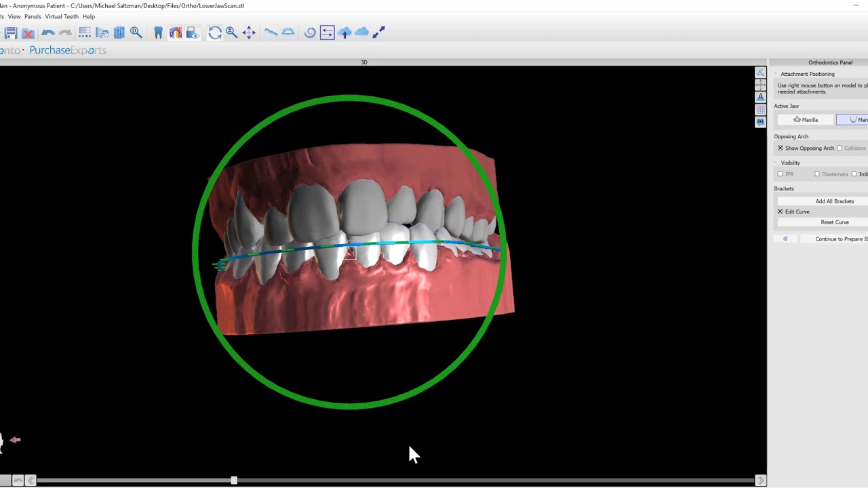868x488 pixels.
Task: Open the Panels menu
Action: 33,16
